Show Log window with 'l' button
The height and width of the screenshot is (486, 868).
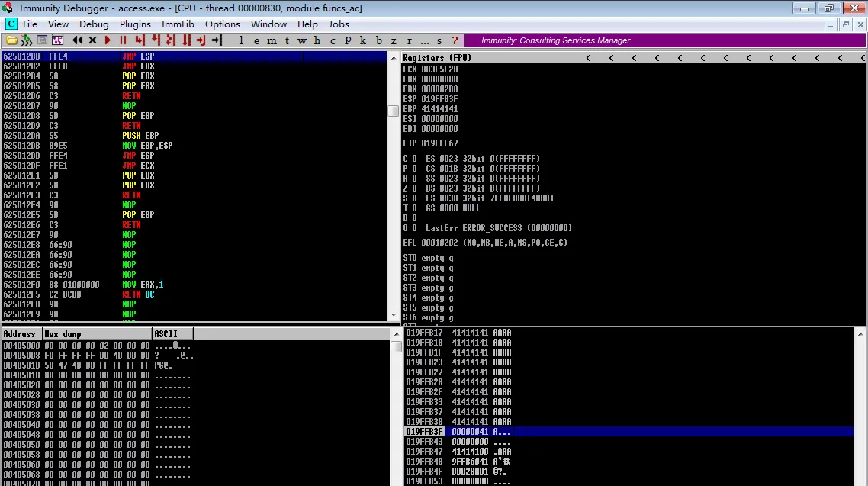[x=241, y=40]
